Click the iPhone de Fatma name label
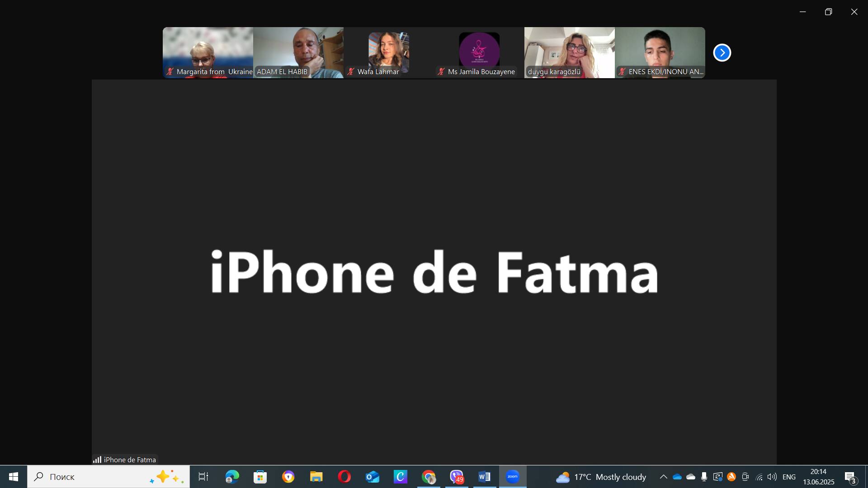Viewport: 868px width, 488px height. [x=130, y=460]
